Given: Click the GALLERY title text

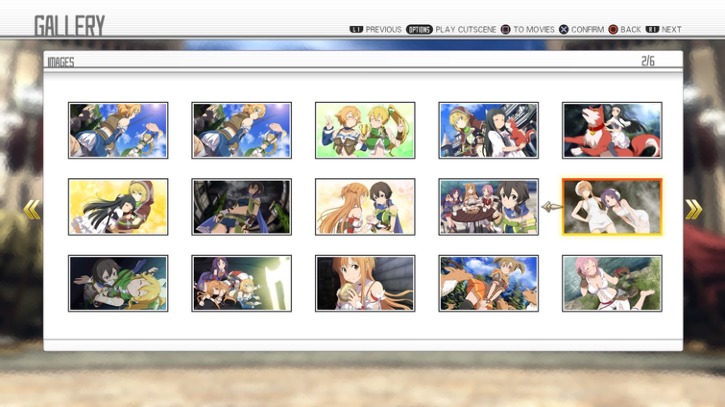Looking at the screenshot, I should [x=70, y=26].
